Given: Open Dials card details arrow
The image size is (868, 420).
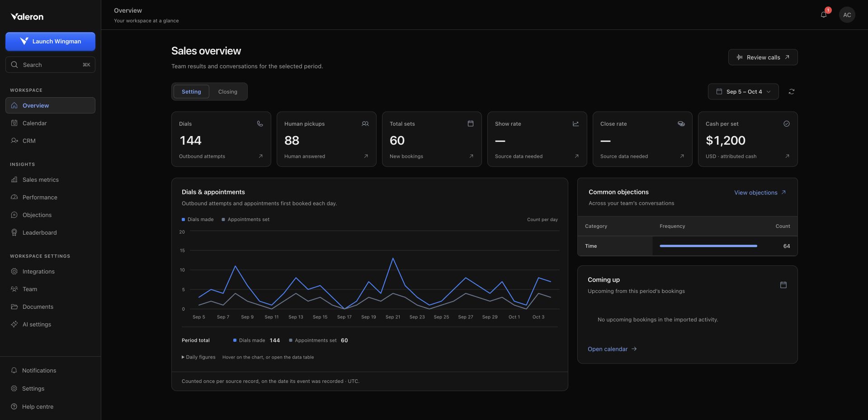Looking at the screenshot, I should [260, 156].
